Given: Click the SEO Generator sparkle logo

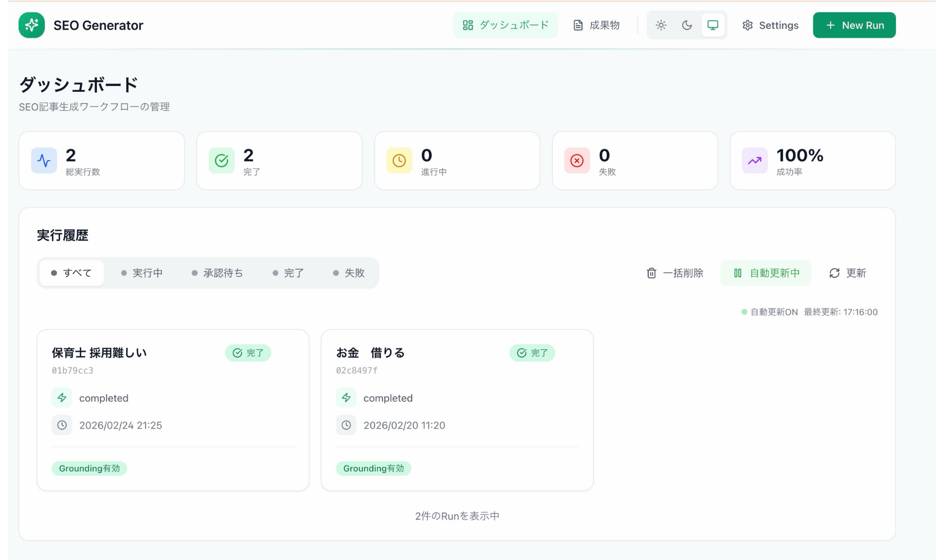Looking at the screenshot, I should click(x=32, y=25).
